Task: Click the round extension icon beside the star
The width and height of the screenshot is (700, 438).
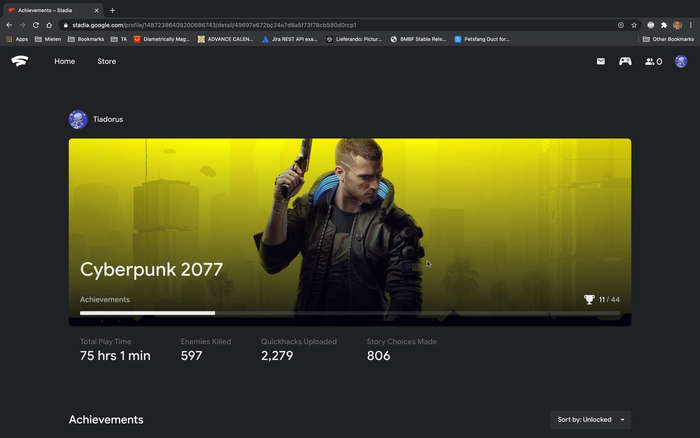Action: [651, 25]
